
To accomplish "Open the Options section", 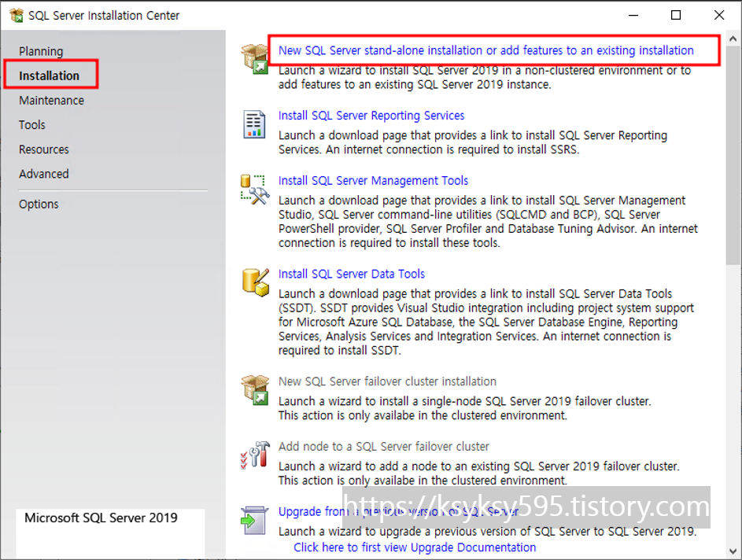I will 39,204.
